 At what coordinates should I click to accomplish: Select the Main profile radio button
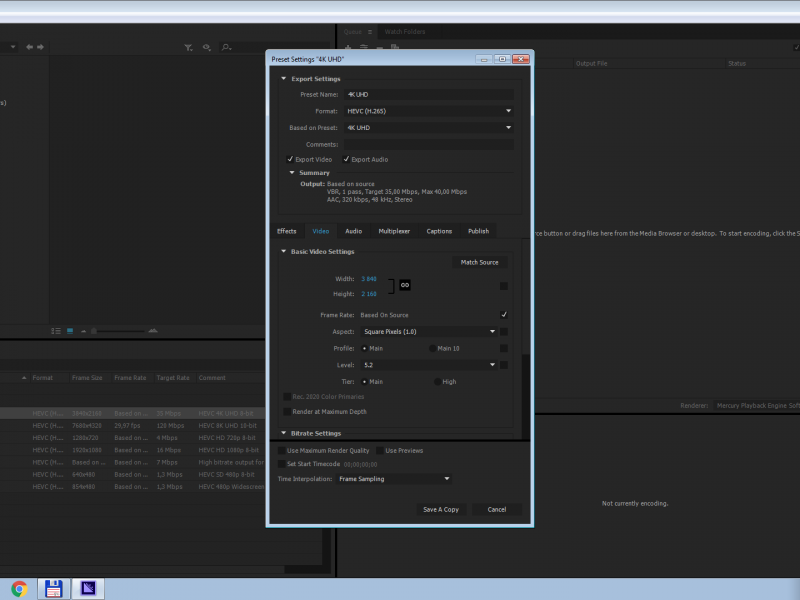point(364,348)
